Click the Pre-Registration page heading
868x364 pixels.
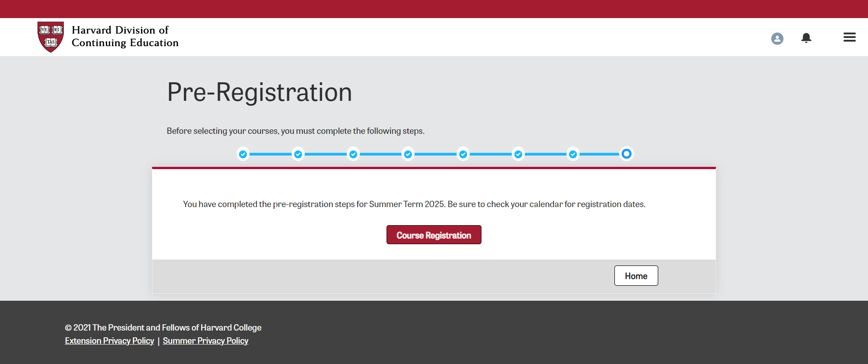tap(259, 92)
